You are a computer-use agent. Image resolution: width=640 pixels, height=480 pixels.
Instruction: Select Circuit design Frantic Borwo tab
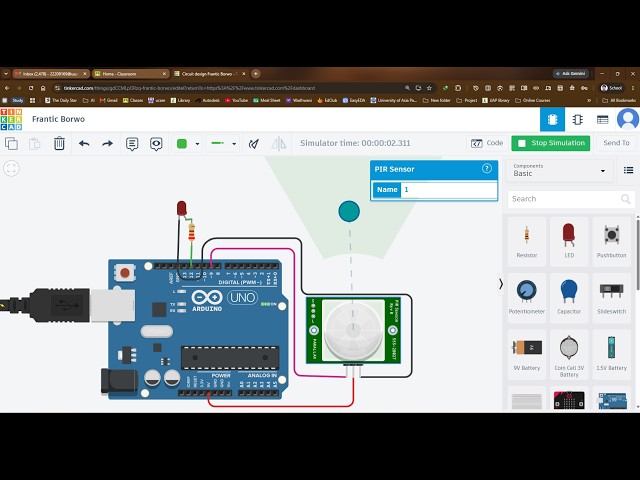pyautogui.click(x=209, y=74)
